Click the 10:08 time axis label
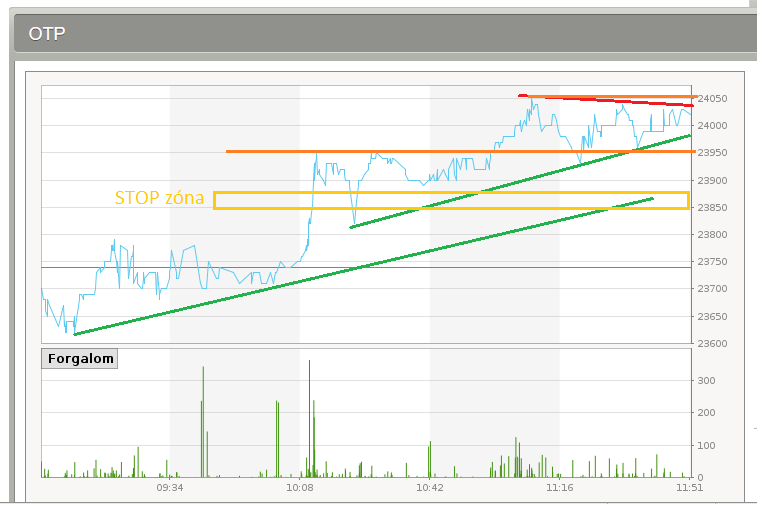This screenshot has width=757, height=509. pyautogui.click(x=300, y=488)
